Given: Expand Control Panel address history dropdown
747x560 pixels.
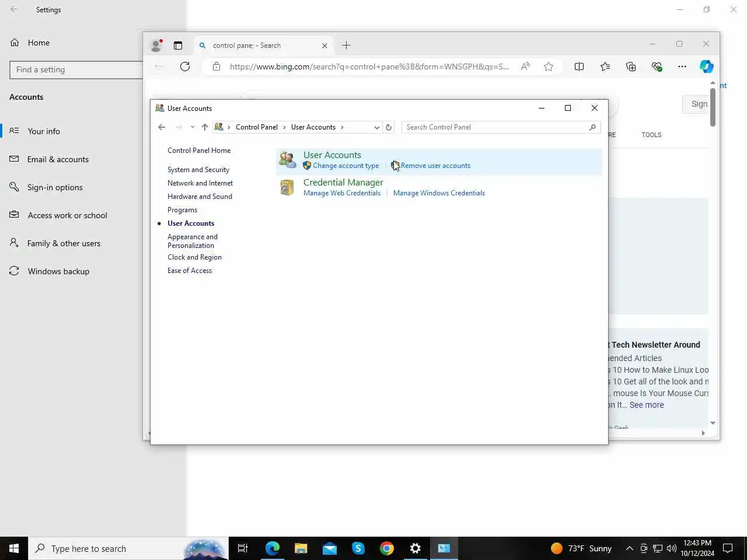Looking at the screenshot, I should 377,127.
